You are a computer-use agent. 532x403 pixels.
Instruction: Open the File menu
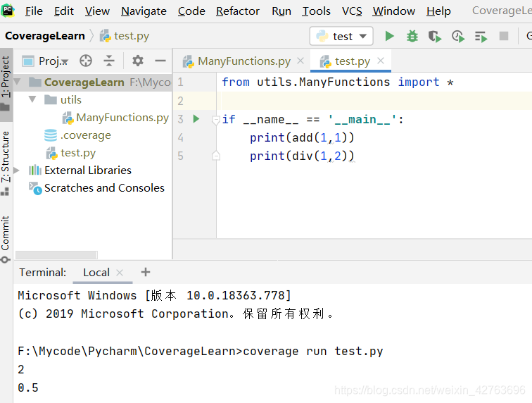coord(34,11)
